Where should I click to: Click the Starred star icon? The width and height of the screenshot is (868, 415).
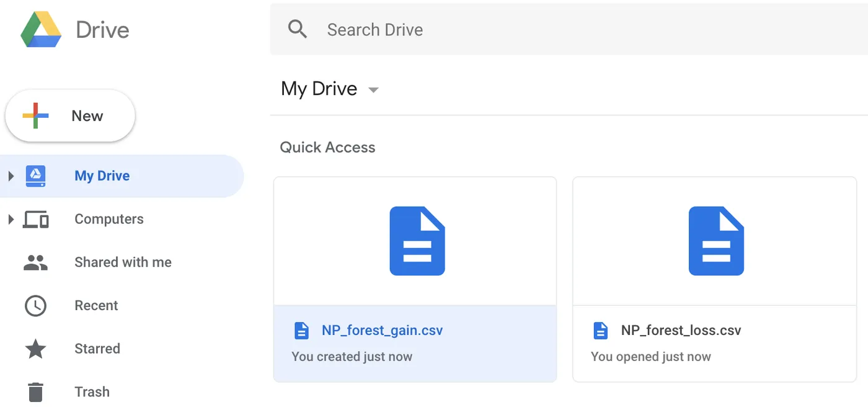35,349
